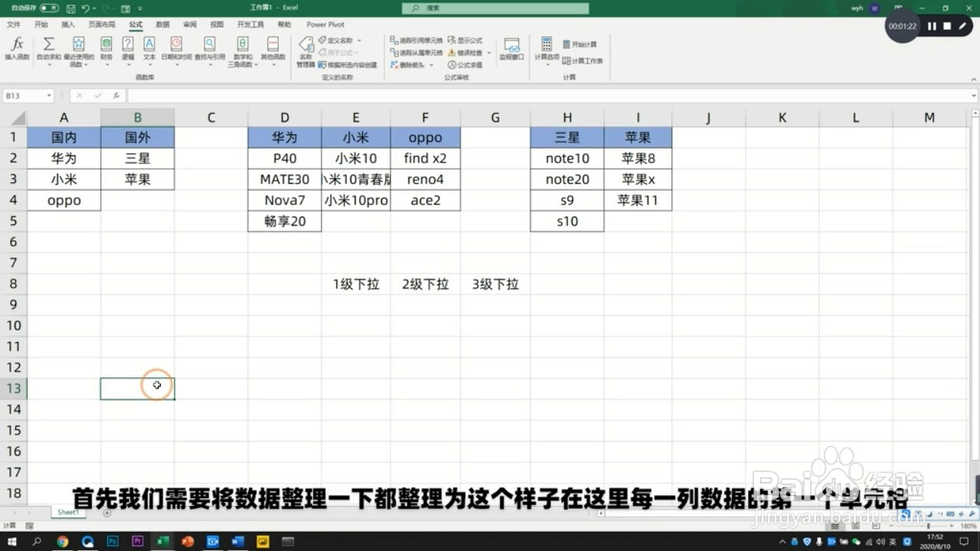Open Chrome from the taskbar

pyautogui.click(x=63, y=541)
